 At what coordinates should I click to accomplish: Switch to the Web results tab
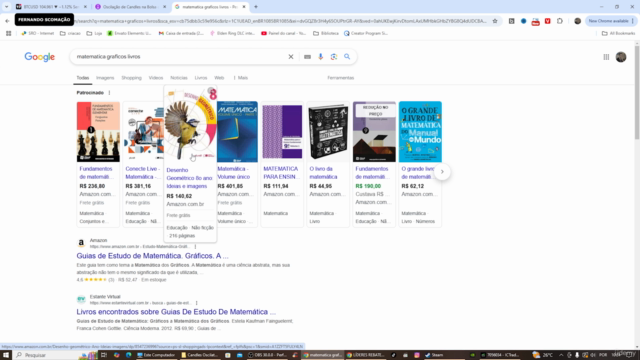(x=219, y=78)
